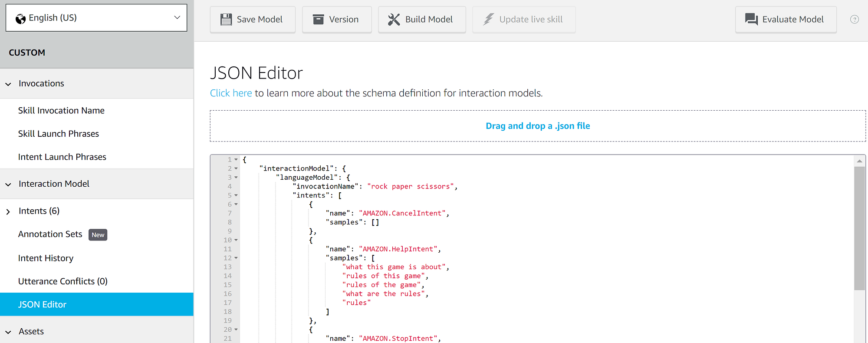
Task: Open the English (US) language dropdown
Action: point(96,18)
